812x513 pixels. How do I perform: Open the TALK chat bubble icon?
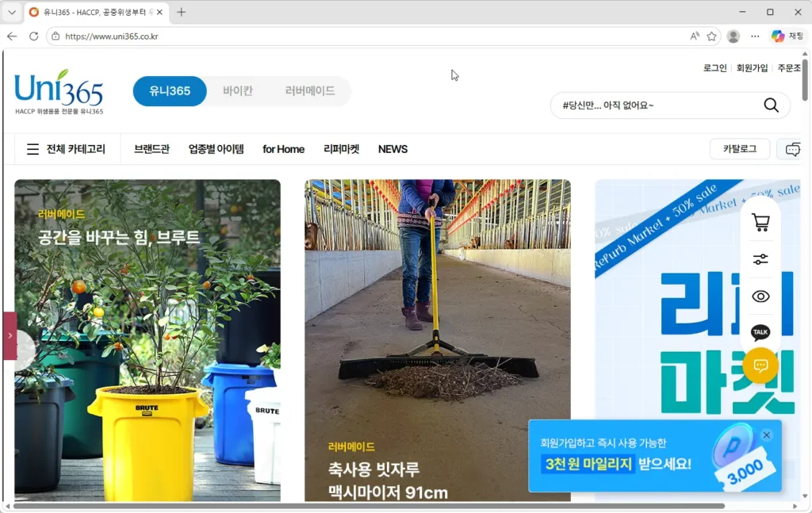(x=760, y=332)
